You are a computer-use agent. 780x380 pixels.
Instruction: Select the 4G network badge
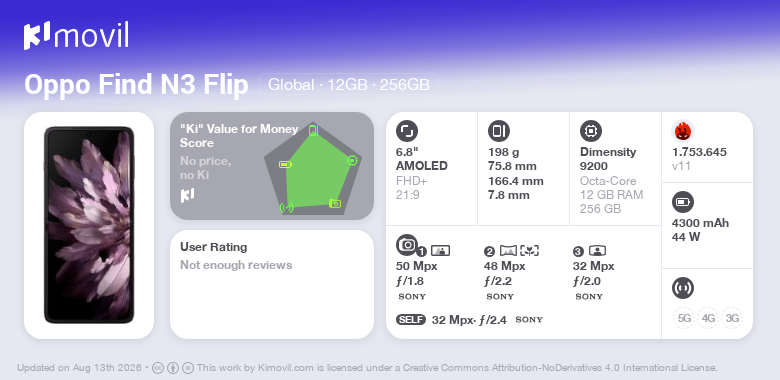point(708,318)
